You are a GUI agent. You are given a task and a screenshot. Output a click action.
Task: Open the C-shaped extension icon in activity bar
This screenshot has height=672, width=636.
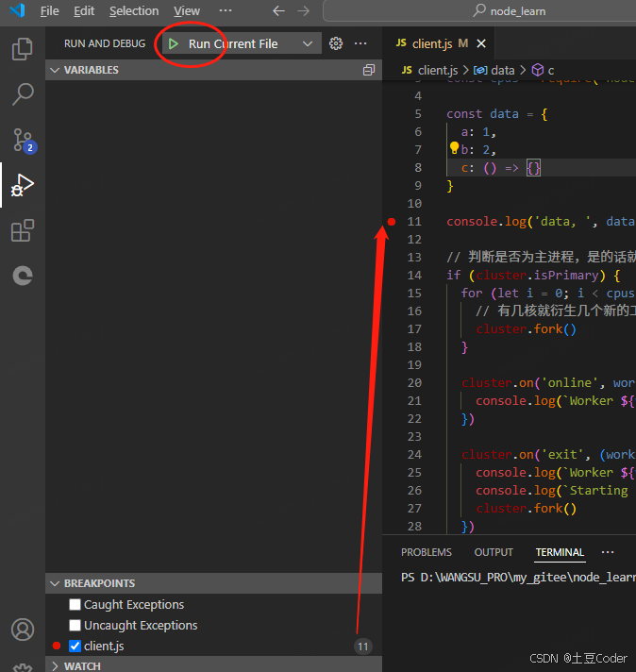23,276
